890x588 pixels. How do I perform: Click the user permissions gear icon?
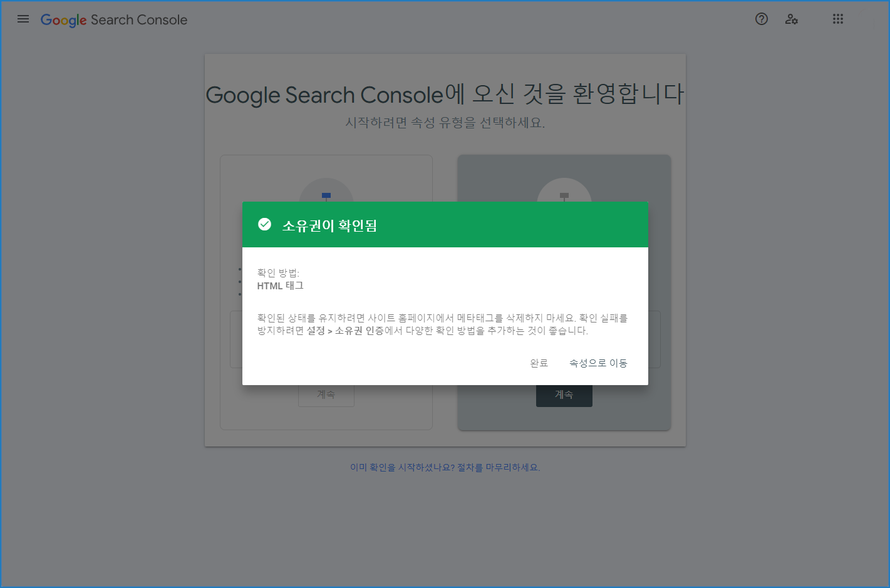(792, 19)
